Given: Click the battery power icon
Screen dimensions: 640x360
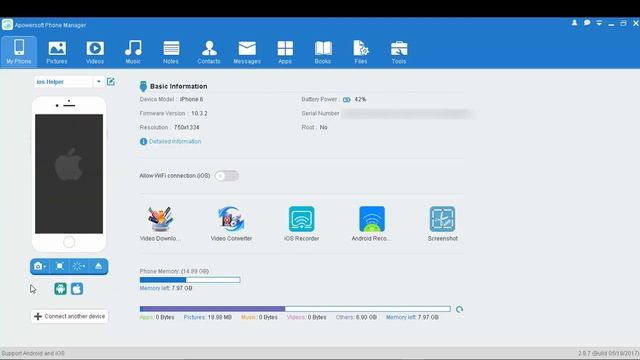Looking at the screenshot, I should pos(347,100).
